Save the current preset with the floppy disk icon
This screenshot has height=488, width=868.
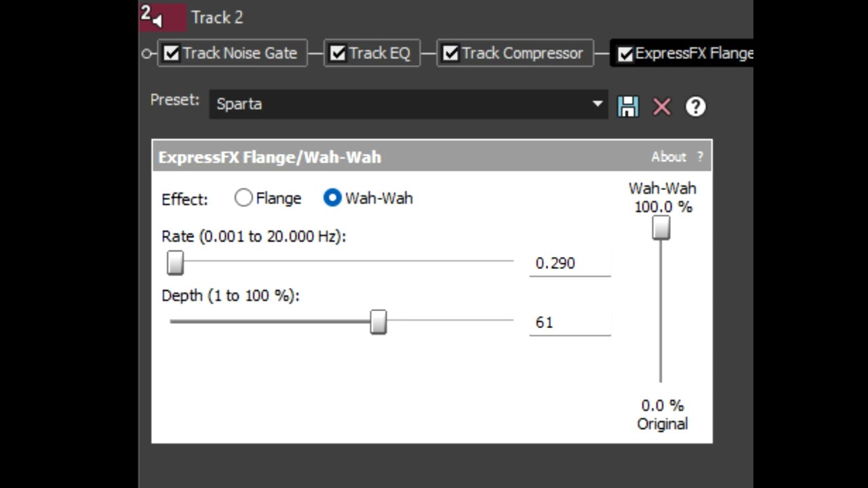tap(628, 106)
